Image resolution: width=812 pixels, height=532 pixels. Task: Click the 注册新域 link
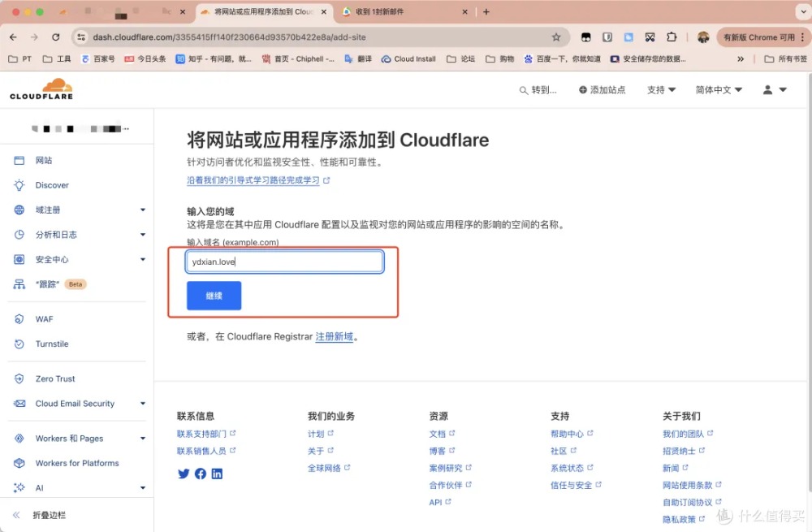tap(334, 337)
